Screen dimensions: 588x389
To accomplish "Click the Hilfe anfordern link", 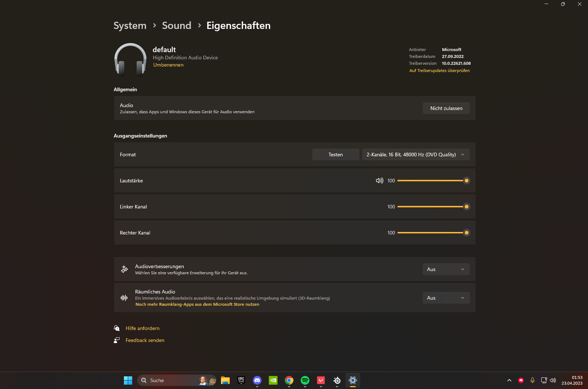I will (x=142, y=328).
